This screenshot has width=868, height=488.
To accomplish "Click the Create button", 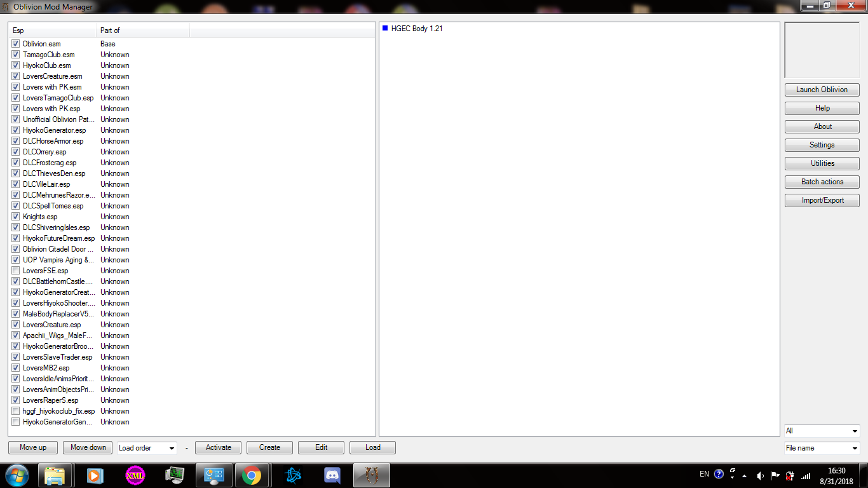I will [270, 447].
